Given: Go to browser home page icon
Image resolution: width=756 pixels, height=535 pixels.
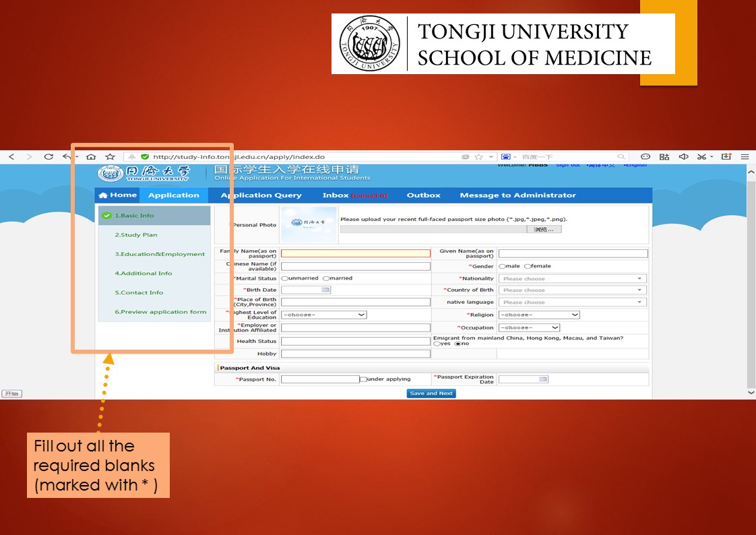Looking at the screenshot, I should 91,156.
